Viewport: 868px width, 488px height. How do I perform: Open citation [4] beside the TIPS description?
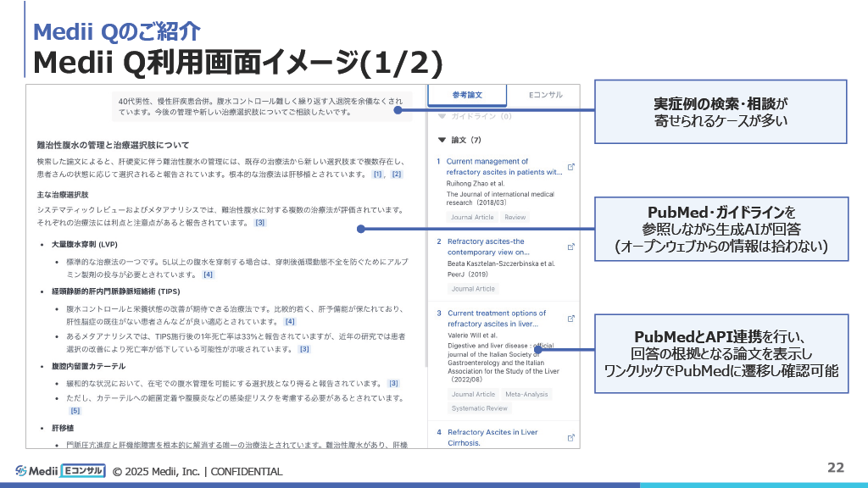[290, 321]
